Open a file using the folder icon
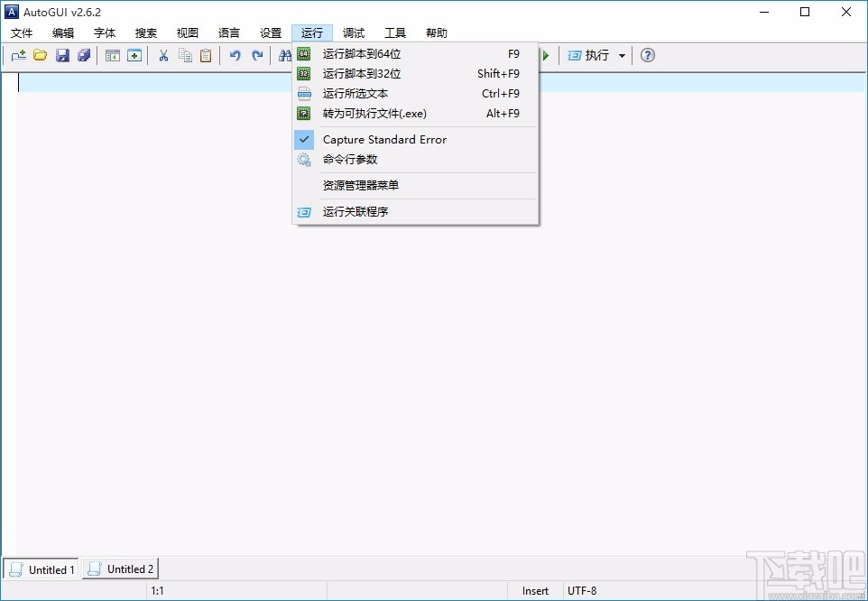The image size is (868, 601). (x=40, y=55)
